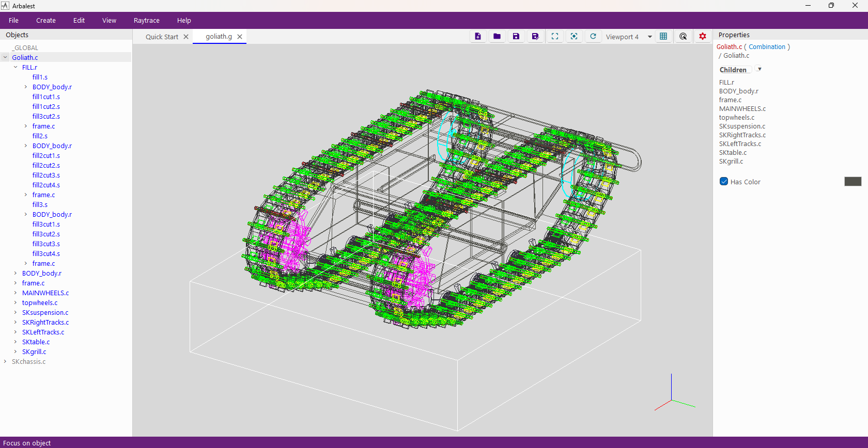Open a file using the folder icon

pos(497,37)
